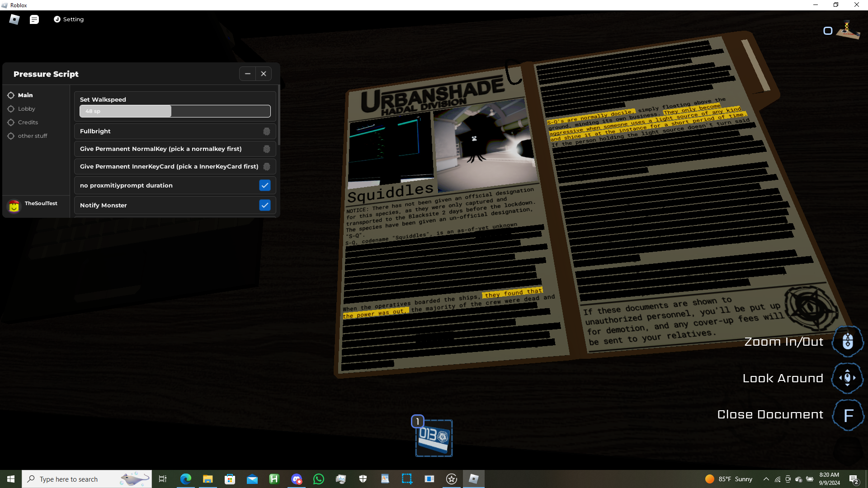Screen dimensions: 868x488
Task: Switch to the Lobby tab
Action: pyautogui.click(x=26, y=109)
